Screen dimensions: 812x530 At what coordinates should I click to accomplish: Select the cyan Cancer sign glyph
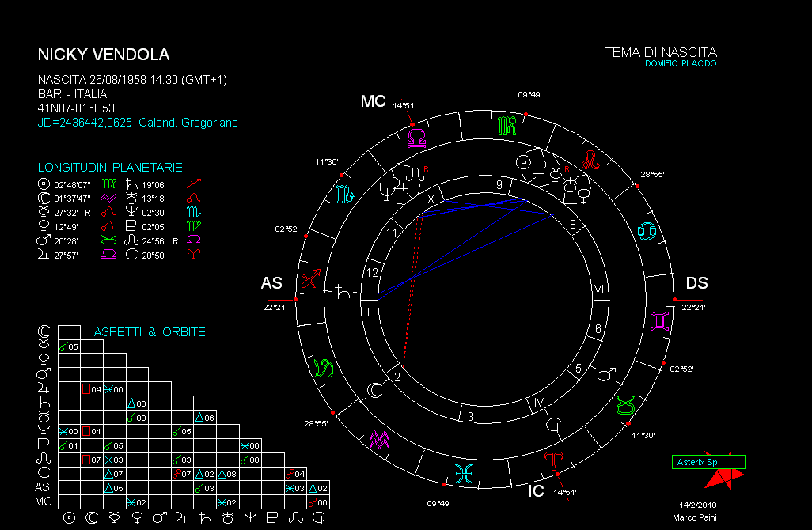tap(647, 231)
